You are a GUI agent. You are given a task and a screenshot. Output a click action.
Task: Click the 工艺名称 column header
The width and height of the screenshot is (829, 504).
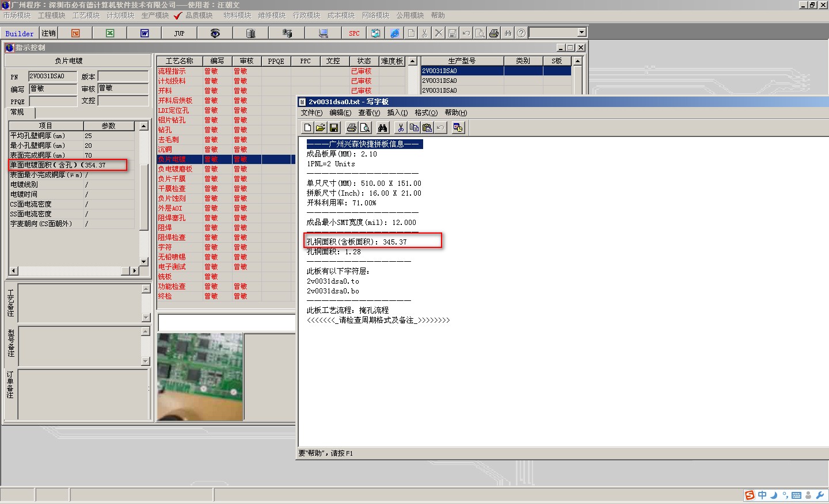(x=179, y=61)
